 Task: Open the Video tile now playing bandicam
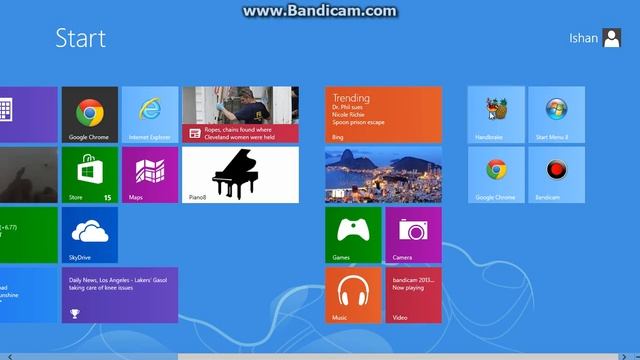tap(413, 296)
